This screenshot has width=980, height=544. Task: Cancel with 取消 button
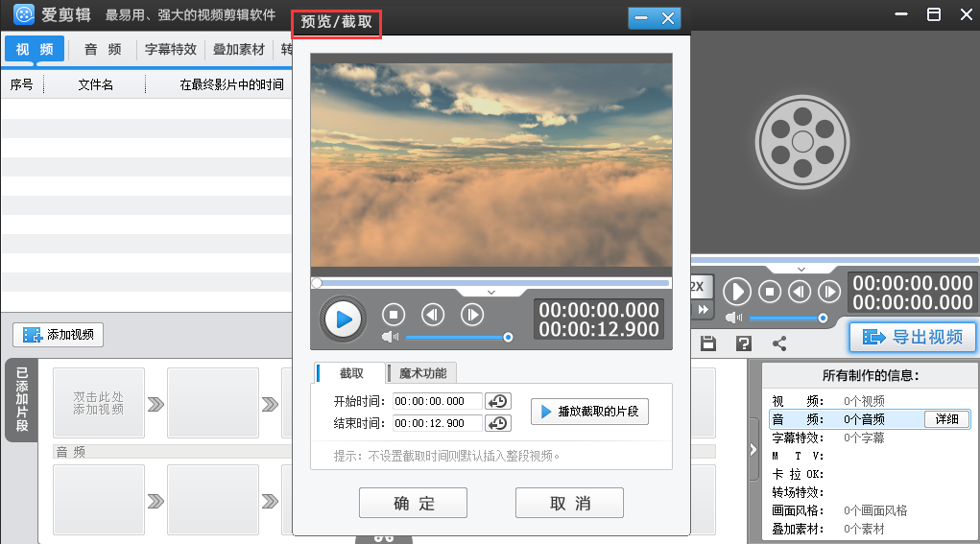pos(569,503)
